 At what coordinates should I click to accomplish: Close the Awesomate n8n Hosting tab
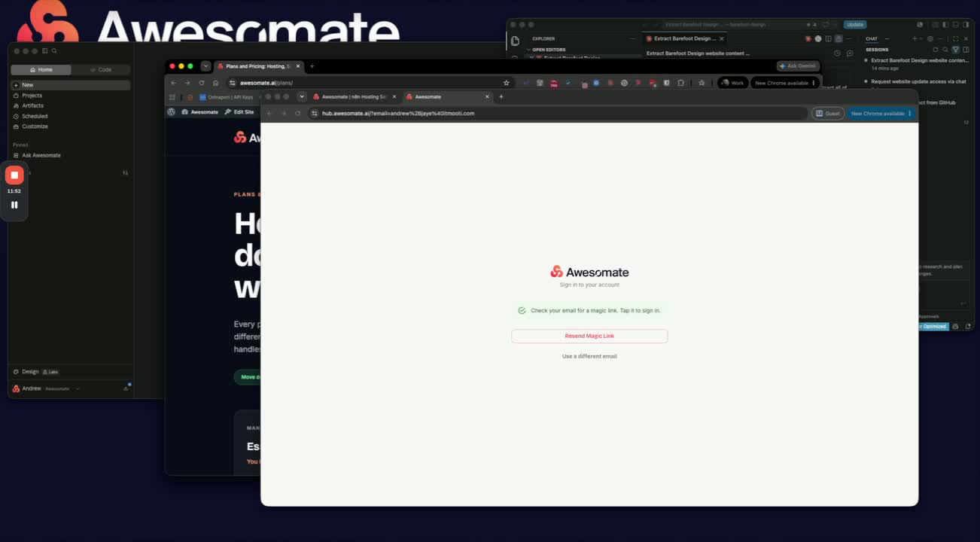pyautogui.click(x=394, y=96)
